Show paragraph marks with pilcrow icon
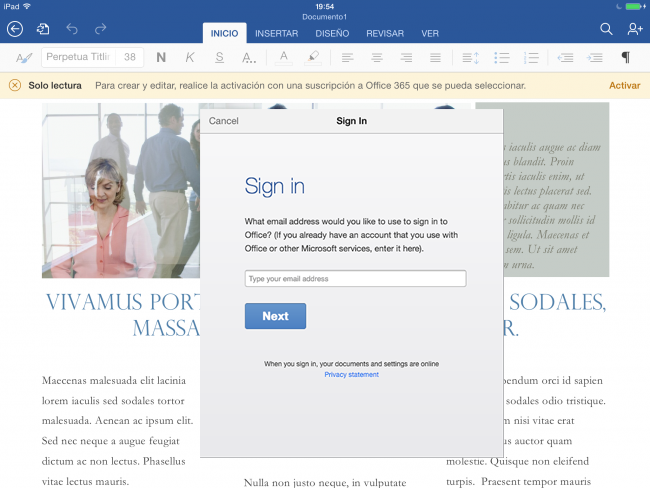This screenshot has width=650, height=488. point(626,58)
